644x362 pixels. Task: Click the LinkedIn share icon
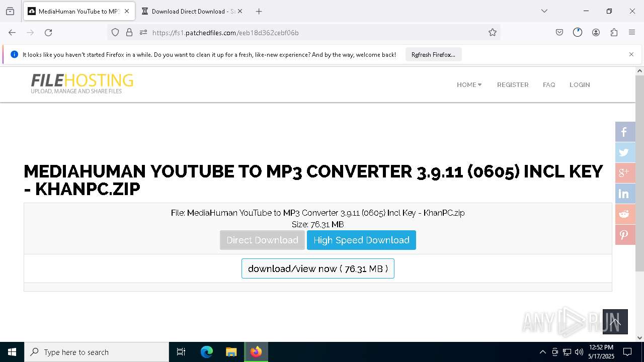tap(625, 194)
